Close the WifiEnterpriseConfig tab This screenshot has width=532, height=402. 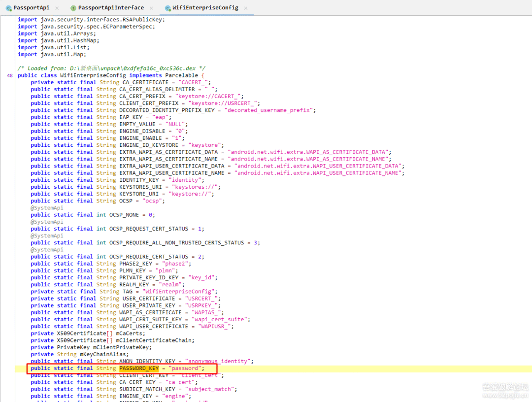[x=246, y=8]
